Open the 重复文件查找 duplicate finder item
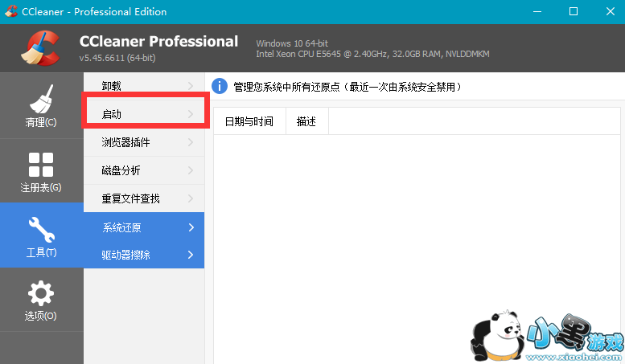This screenshot has width=625, height=364. 144,198
